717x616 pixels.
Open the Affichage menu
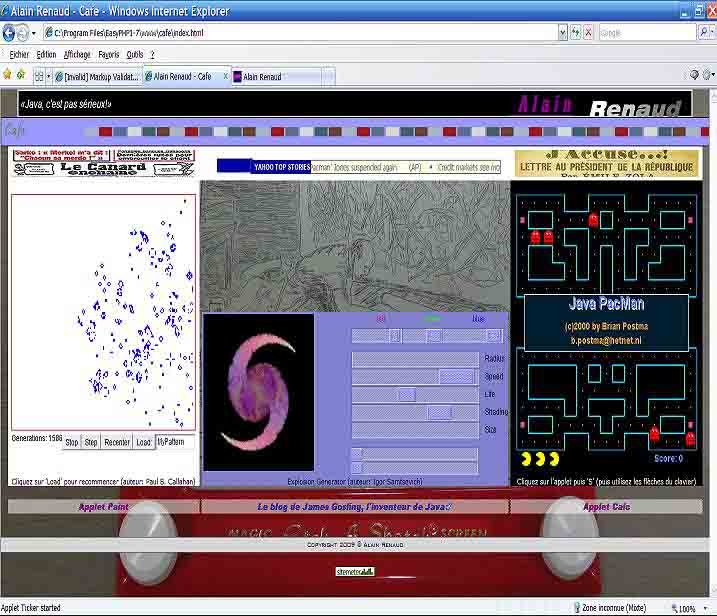(77, 54)
